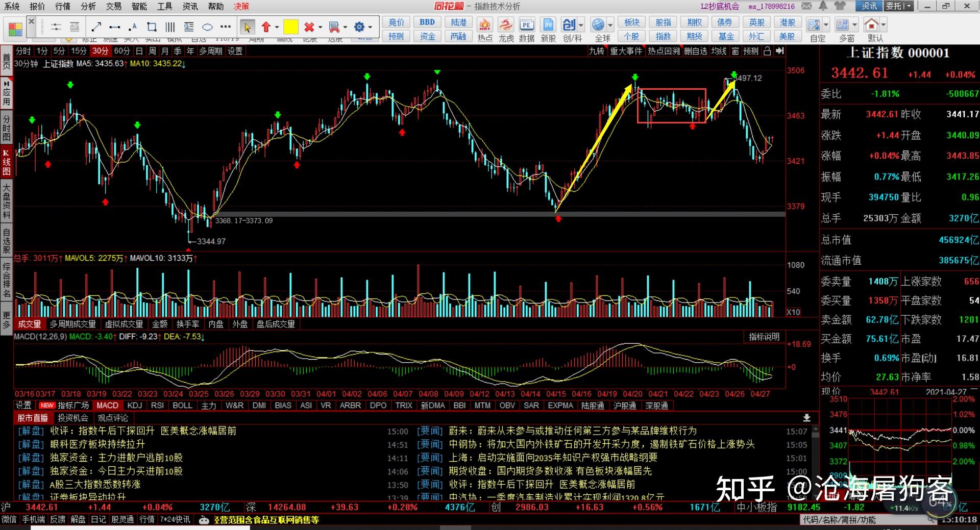The width and height of the screenshot is (980, 530).
Task: Switch chart to 分时 intraday view
Action: [23, 51]
